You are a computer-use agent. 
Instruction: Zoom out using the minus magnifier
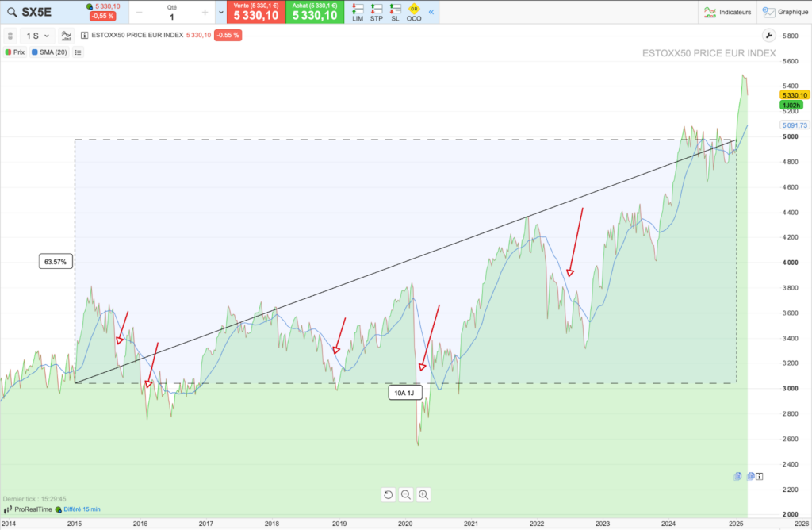point(406,495)
